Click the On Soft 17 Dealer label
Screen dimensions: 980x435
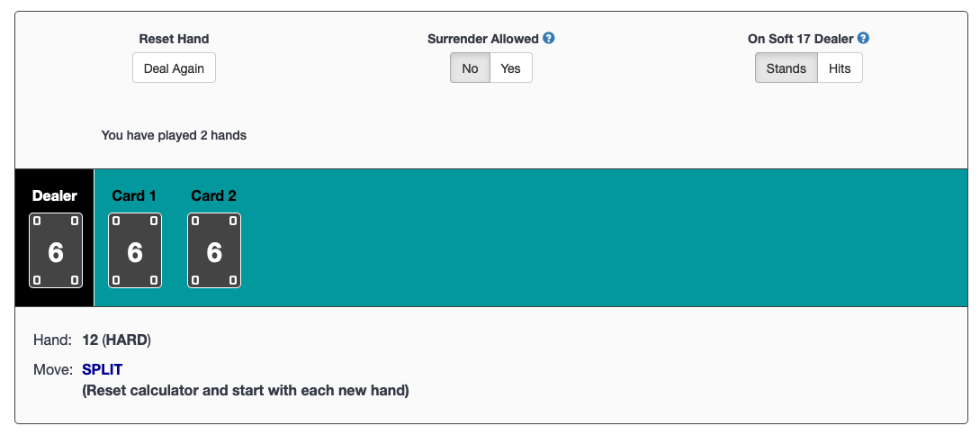pyautogui.click(x=800, y=39)
